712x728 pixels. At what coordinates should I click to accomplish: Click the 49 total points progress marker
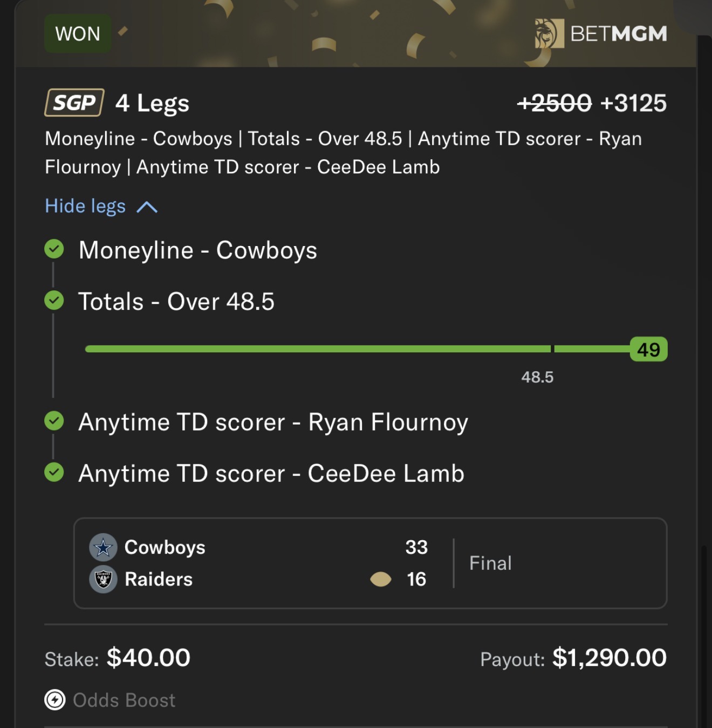(648, 350)
